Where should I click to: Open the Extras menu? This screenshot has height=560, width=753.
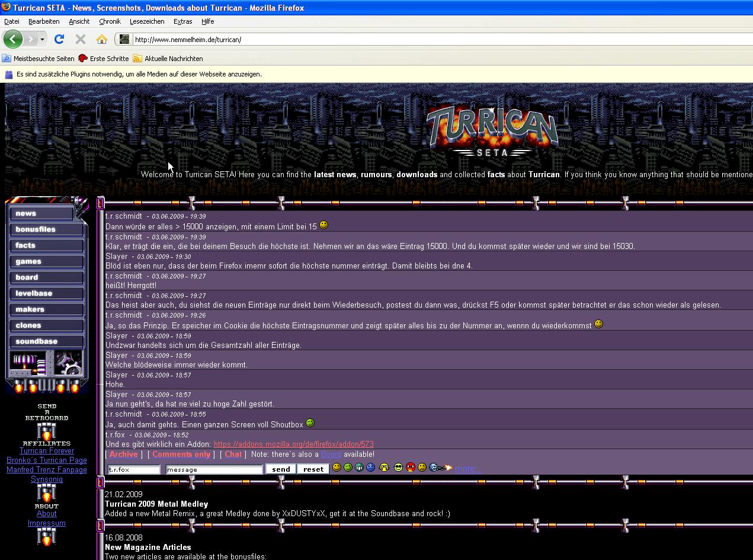point(182,21)
